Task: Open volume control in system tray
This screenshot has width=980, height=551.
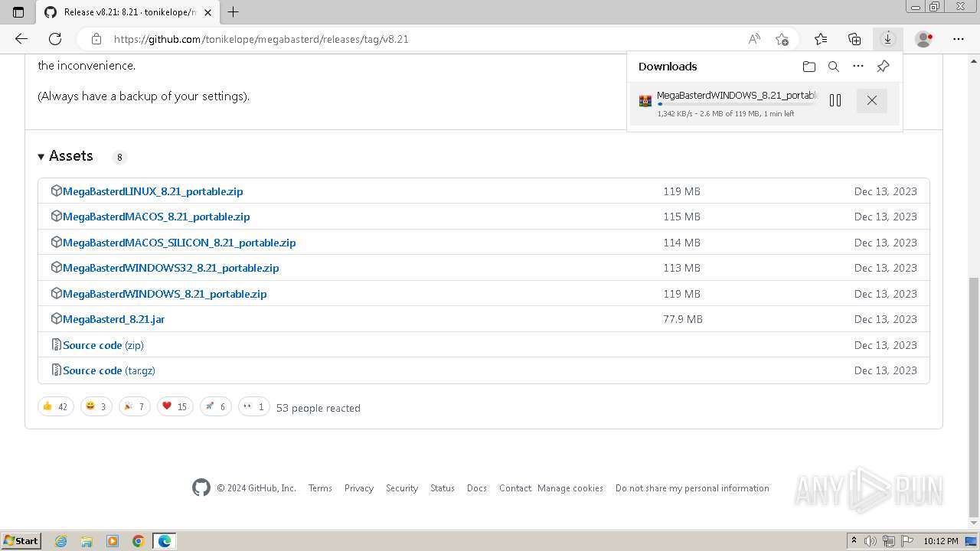Action: (871, 540)
